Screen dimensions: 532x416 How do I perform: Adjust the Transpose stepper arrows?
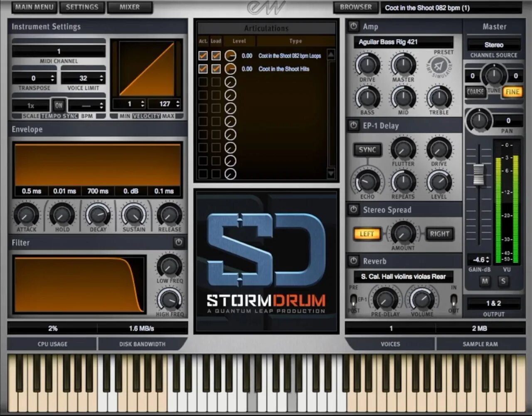(x=52, y=78)
